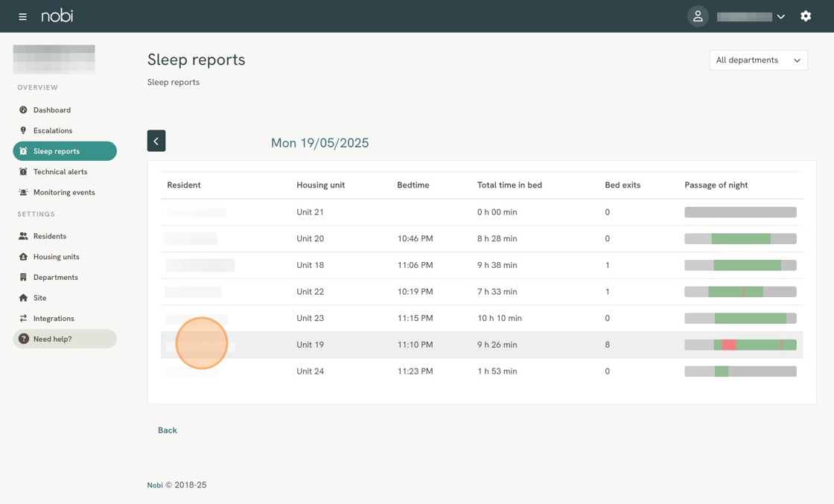
Task: Click the Technical alerts alarm icon
Action: click(x=23, y=172)
